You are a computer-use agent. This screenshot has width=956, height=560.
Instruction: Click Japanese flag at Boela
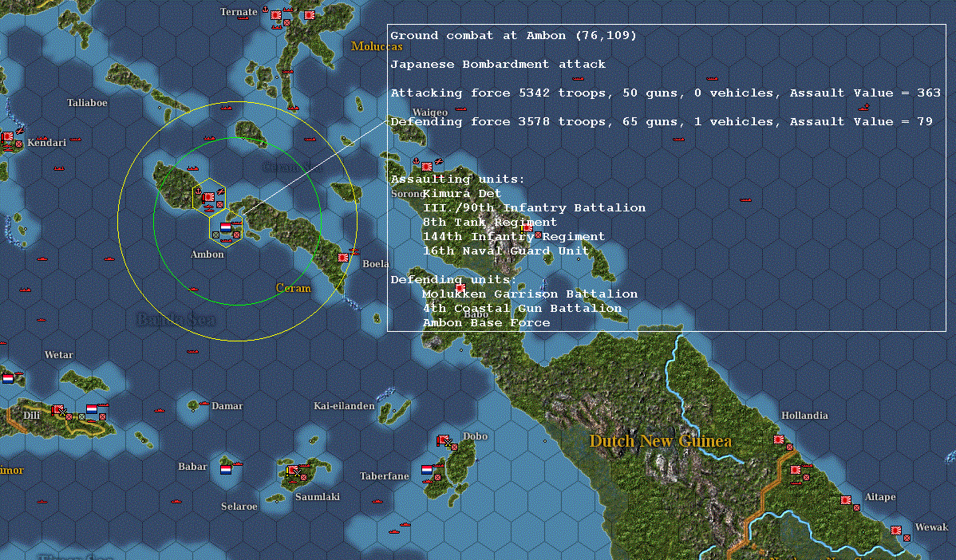[x=343, y=258]
